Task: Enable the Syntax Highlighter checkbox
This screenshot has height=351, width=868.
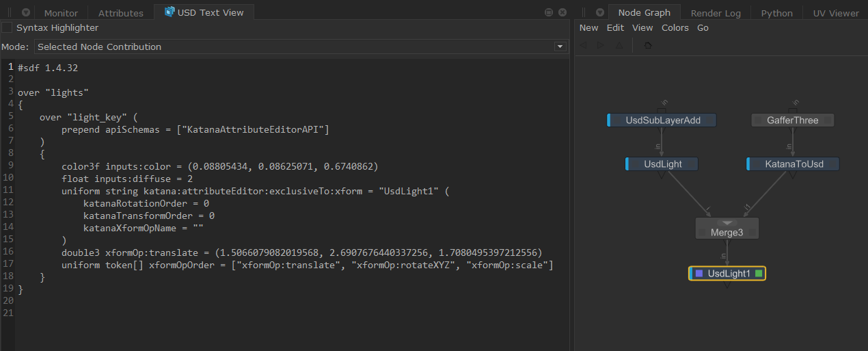Action: 7,28
